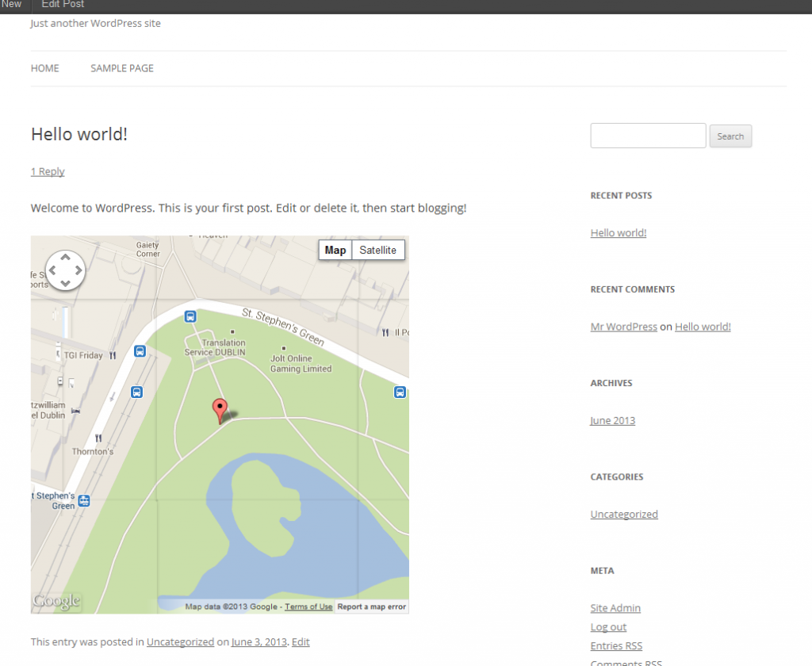
Task: Click the tram station icon near St Stephen's Green
Action: click(83, 501)
